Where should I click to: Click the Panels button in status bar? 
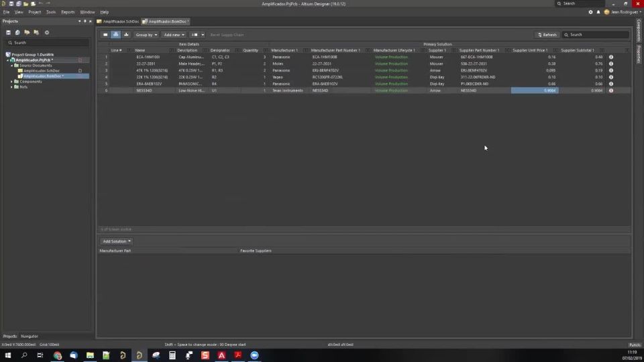pyautogui.click(x=635, y=345)
